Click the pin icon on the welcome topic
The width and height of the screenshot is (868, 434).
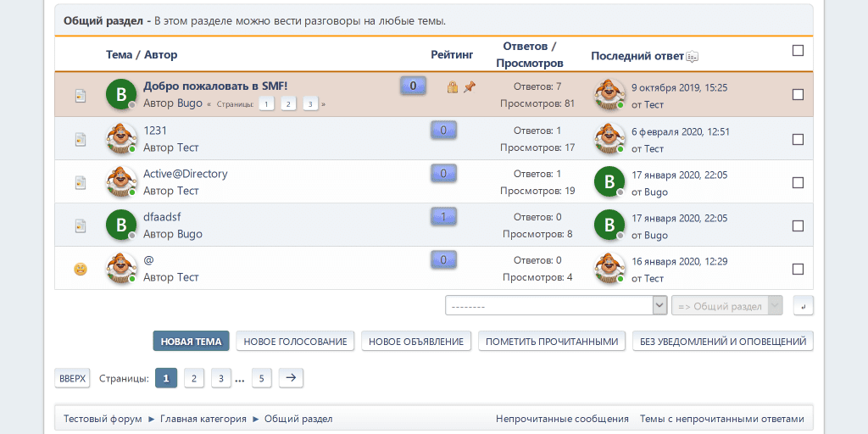[470, 87]
